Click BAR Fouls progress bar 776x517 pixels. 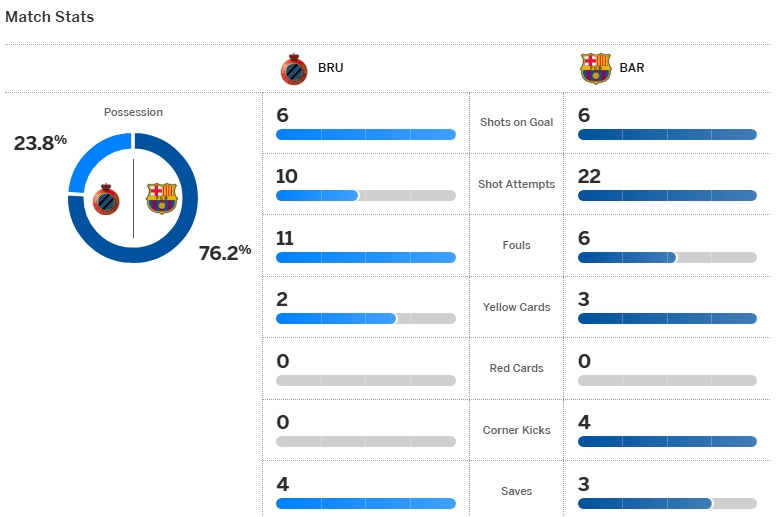pyautogui.click(x=667, y=257)
